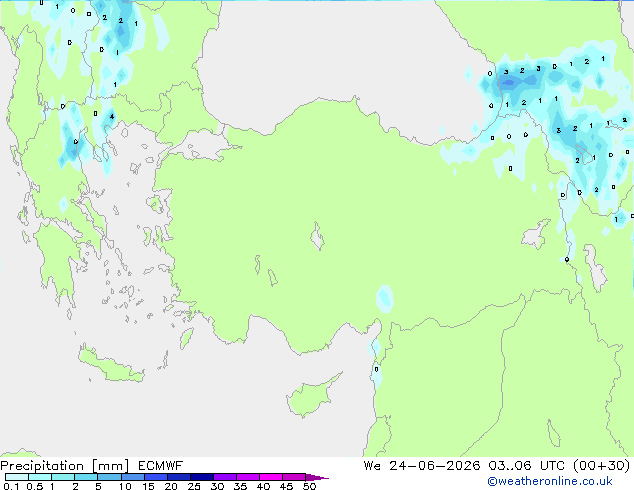
Task: Click the 0.5–1 mm legend swatch
Action: (x=40, y=477)
